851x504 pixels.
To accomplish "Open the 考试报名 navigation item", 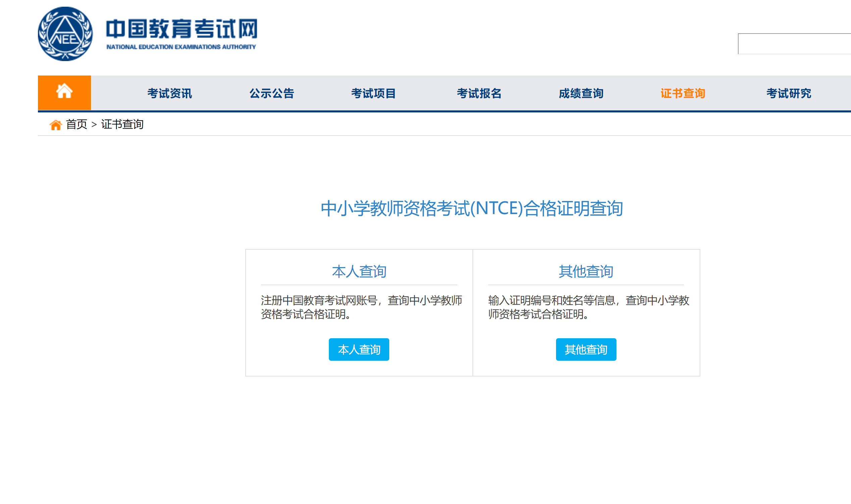I will click(479, 93).
